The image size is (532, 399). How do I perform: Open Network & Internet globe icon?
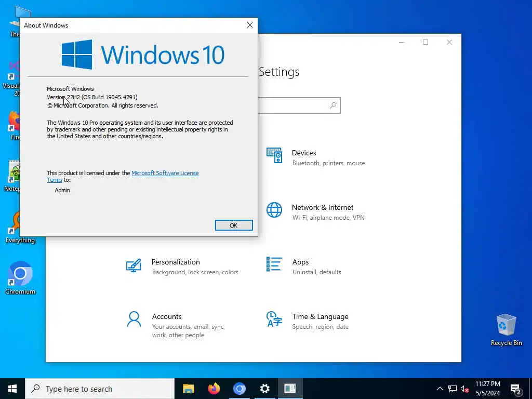(274, 210)
